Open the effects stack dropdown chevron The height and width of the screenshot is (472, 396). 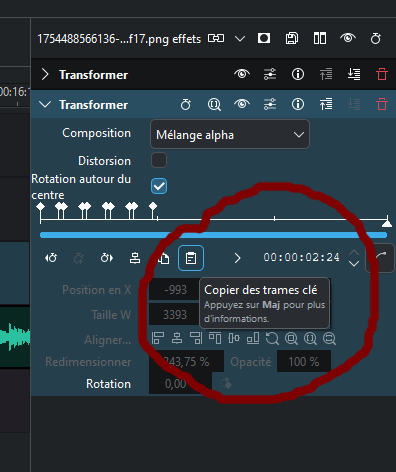[240, 39]
